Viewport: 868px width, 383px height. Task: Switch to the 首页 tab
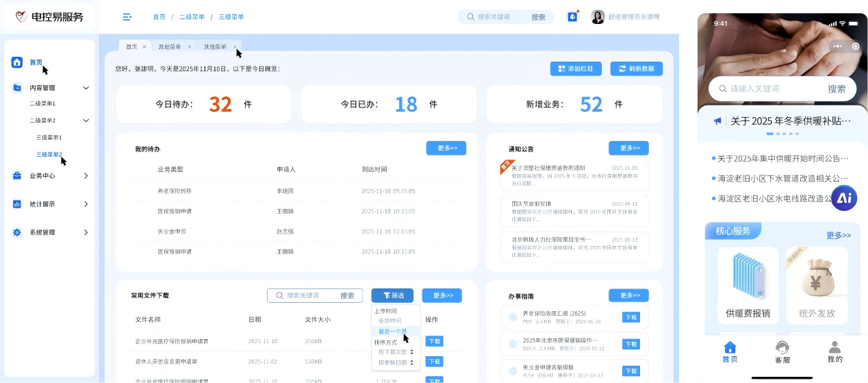(131, 47)
